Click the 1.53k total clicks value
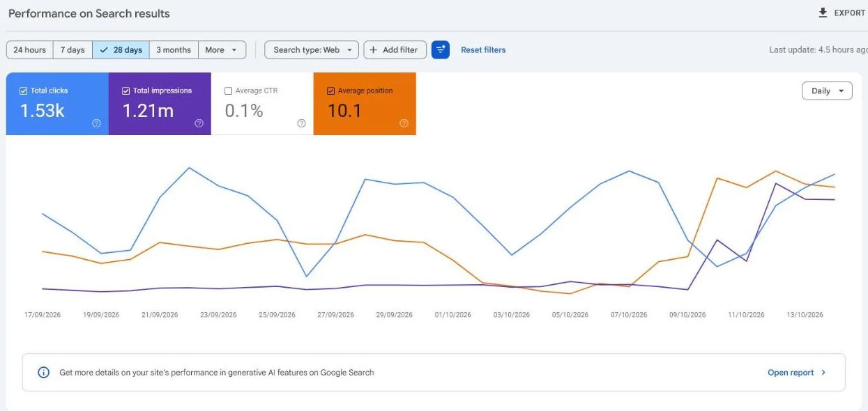868x411 pixels. pyautogui.click(x=43, y=111)
